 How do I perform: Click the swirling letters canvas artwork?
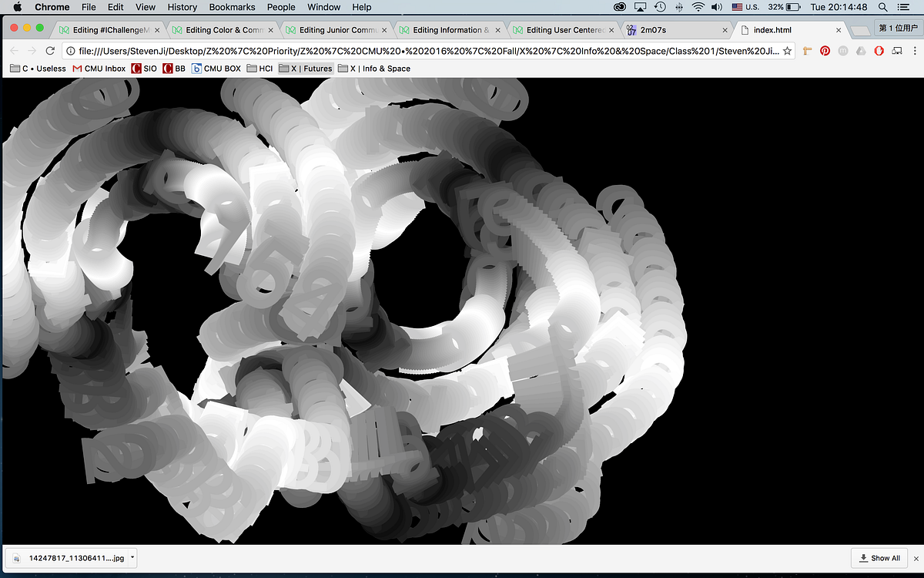344,311
